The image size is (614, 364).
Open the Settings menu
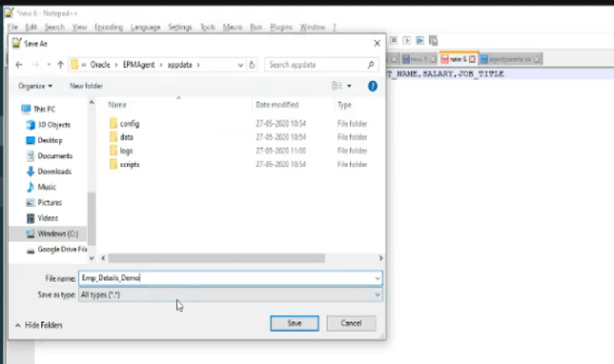180,27
